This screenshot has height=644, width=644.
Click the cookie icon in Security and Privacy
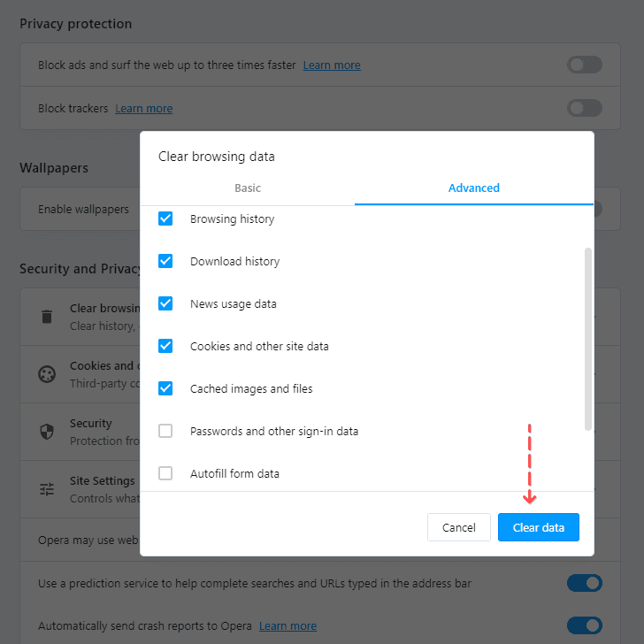47,374
